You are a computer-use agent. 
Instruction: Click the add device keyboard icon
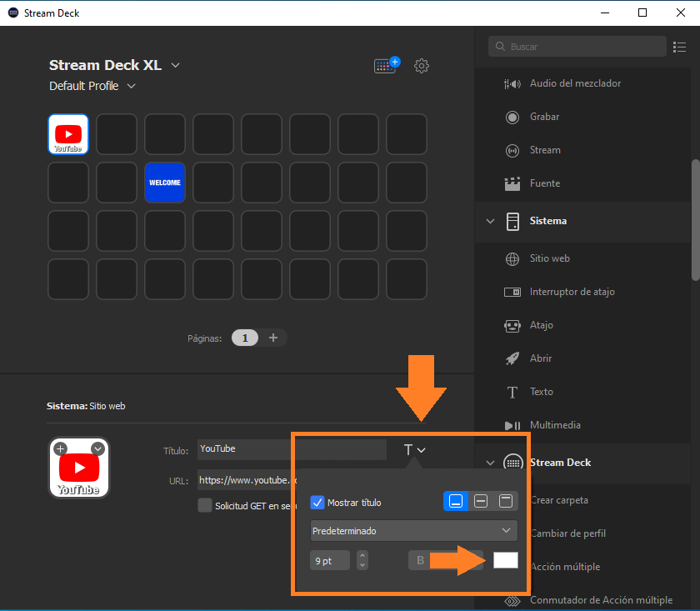[x=387, y=66]
